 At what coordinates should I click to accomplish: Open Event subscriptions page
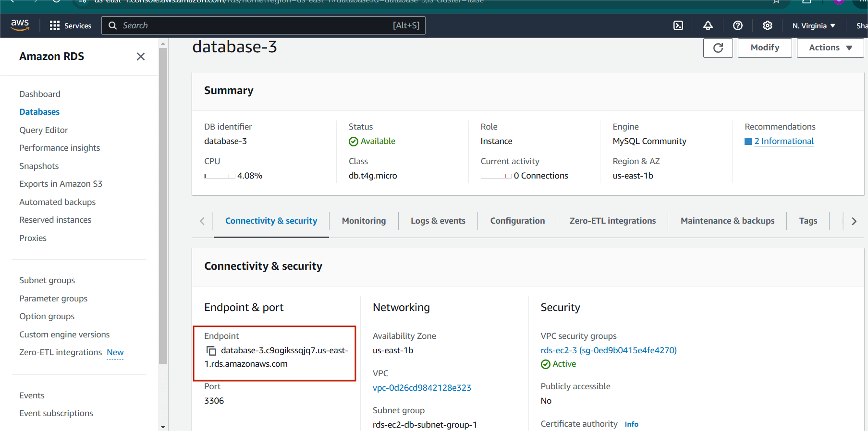tap(56, 413)
